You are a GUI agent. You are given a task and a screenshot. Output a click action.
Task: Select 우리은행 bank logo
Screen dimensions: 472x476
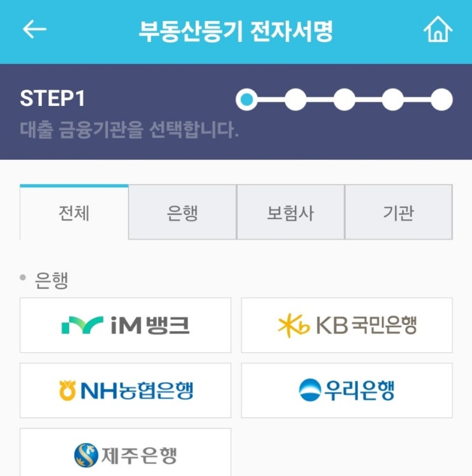347,390
